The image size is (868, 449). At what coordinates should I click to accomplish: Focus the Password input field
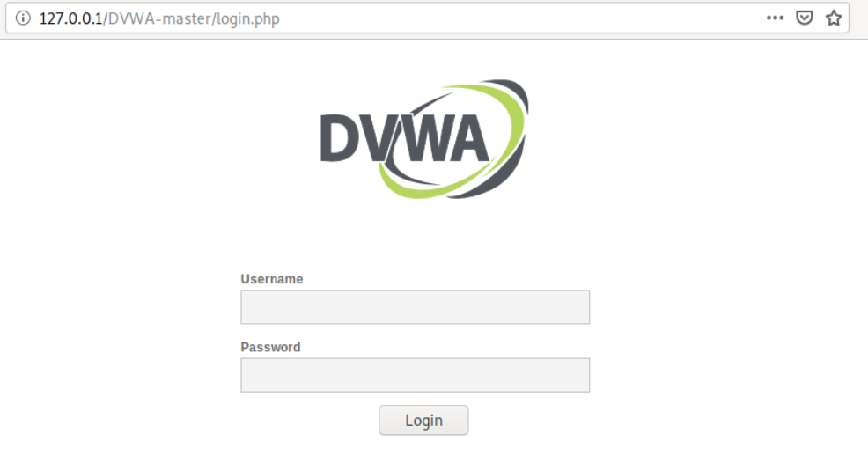point(416,375)
